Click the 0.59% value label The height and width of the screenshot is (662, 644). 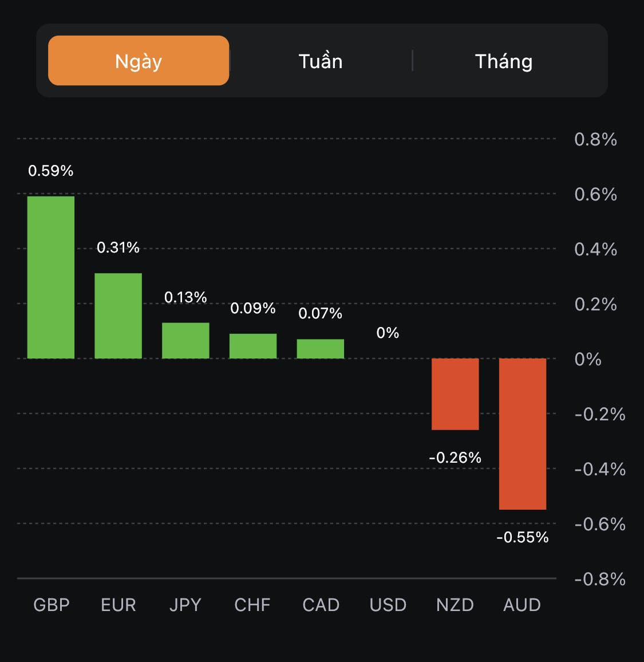pyautogui.click(x=51, y=171)
